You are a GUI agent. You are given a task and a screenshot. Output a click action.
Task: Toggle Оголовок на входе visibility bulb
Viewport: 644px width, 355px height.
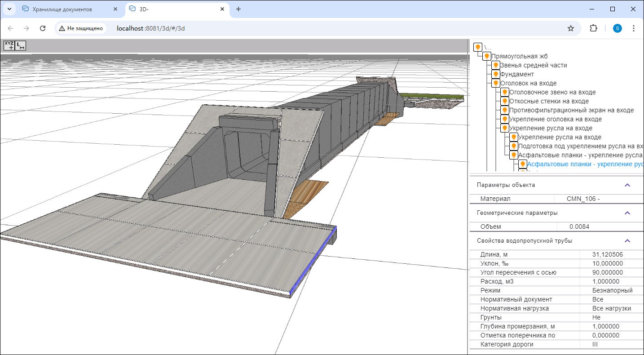(495, 83)
